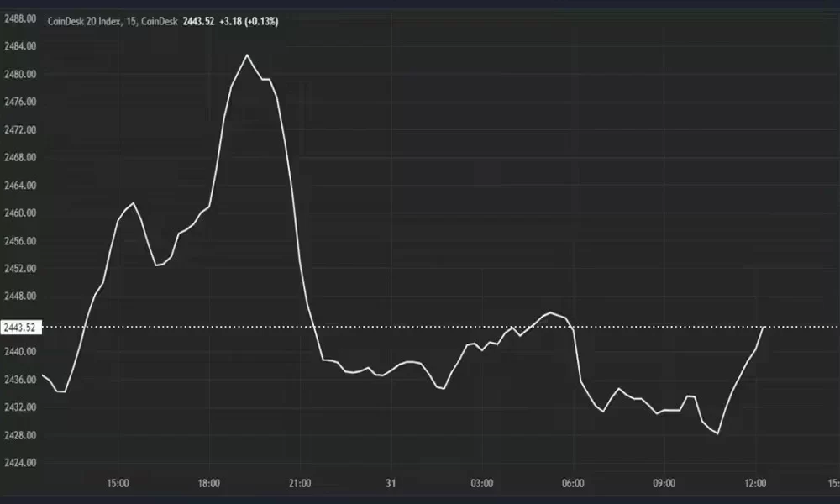The width and height of the screenshot is (840, 504).
Task: Click the 2488.00 price axis label
Action: tap(20, 18)
